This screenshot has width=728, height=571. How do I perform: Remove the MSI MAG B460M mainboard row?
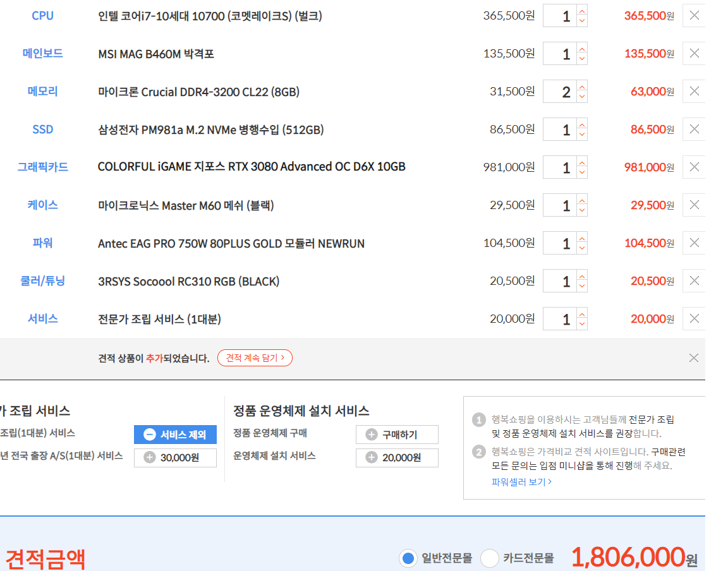click(694, 54)
